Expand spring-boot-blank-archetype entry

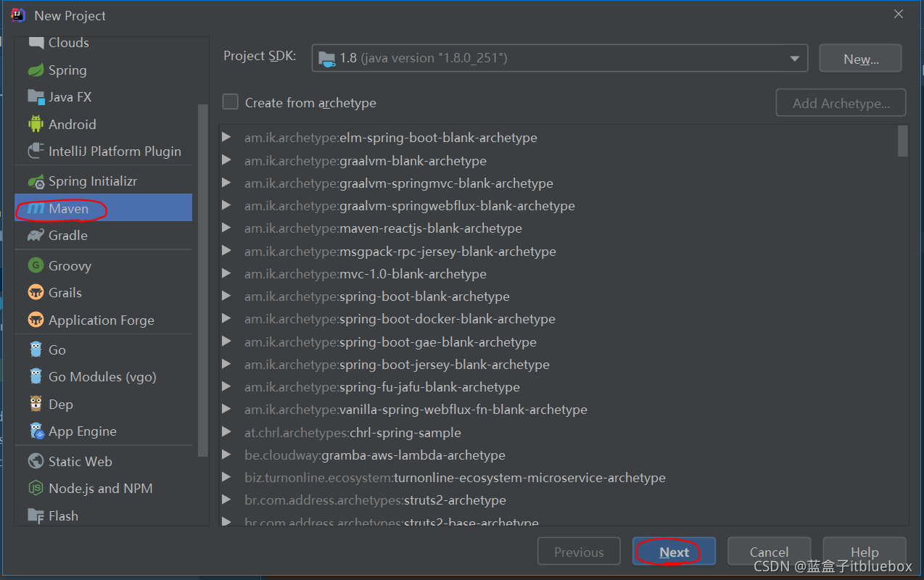click(x=226, y=296)
